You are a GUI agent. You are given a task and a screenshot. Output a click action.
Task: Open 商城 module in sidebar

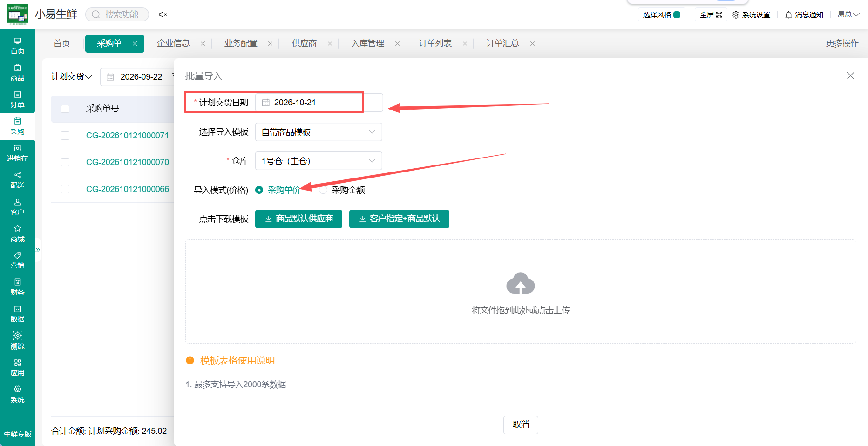pos(17,233)
